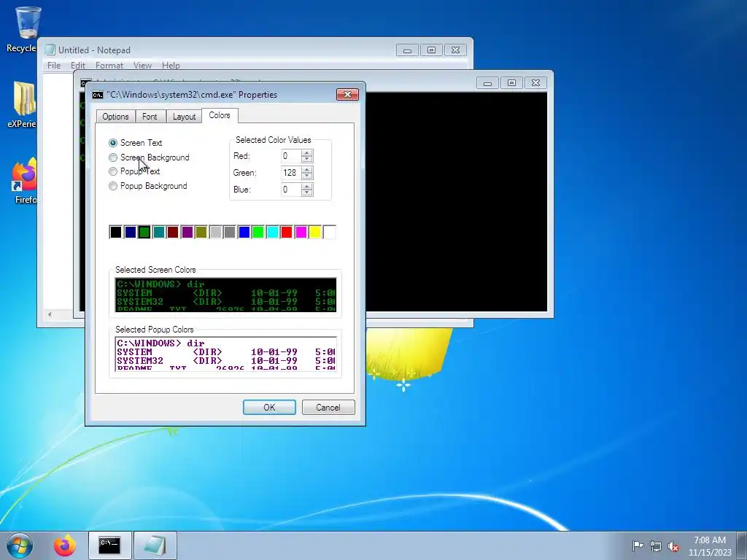
Task: Click the cmd icon in Properties title bar
Action: (98, 95)
